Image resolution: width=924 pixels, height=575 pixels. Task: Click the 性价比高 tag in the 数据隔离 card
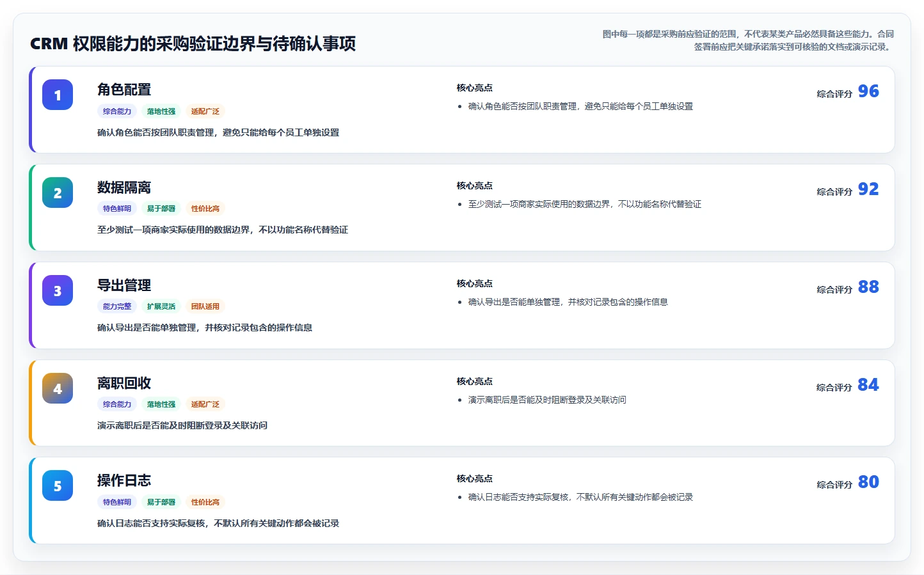[x=205, y=209]
